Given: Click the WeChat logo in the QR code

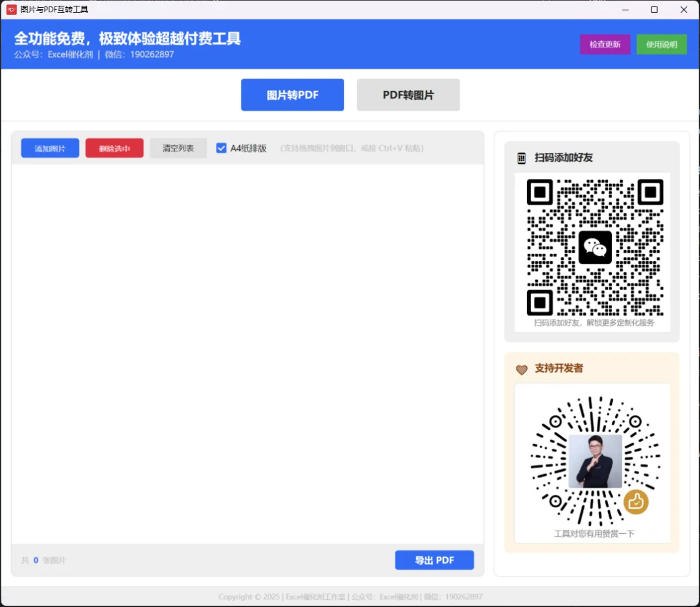Looking at the screenshot, I should (x=595, y=247).
